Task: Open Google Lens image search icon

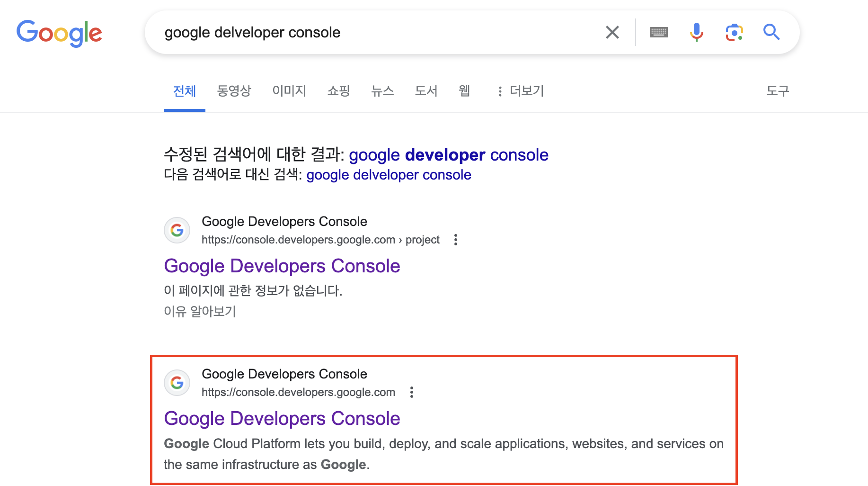Action: [734, 32]
